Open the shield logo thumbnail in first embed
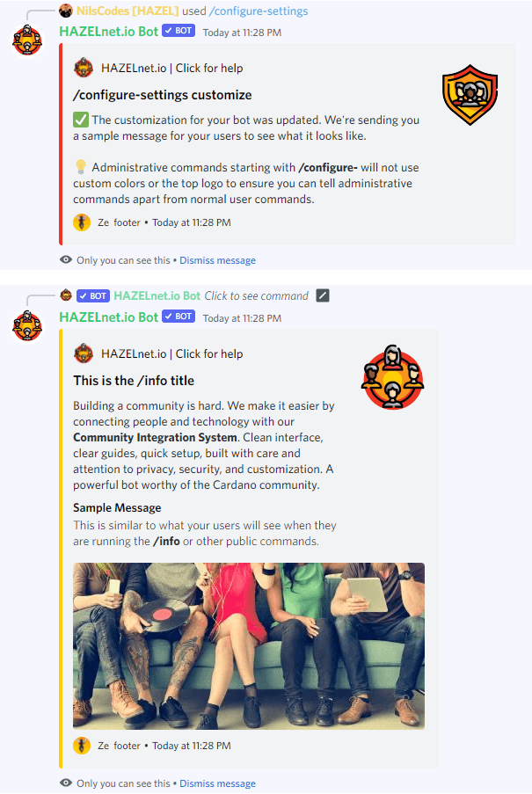Image resolution: width=532 pixels, height=794 pixels. (x=470, y=95)
